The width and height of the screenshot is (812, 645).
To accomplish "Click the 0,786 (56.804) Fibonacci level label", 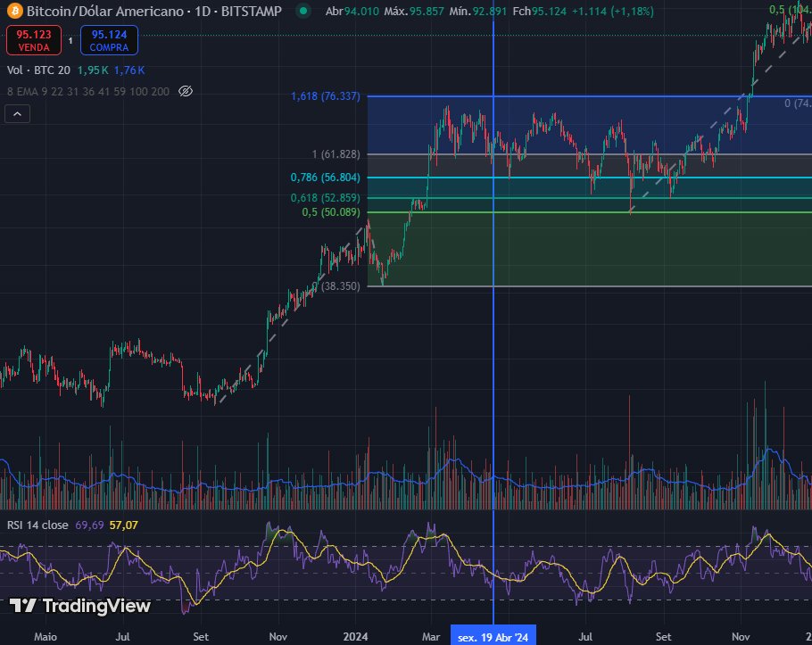I will pos(325,178).
